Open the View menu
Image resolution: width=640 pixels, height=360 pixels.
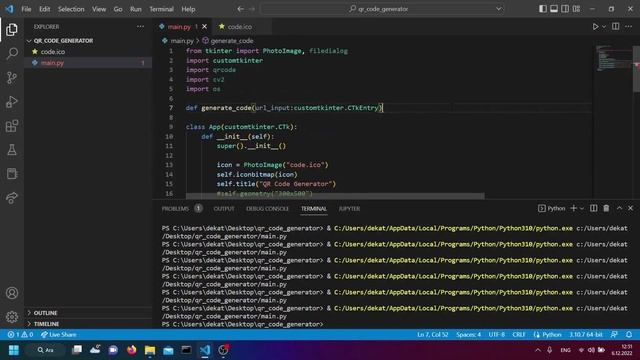(x=99, y=9)
